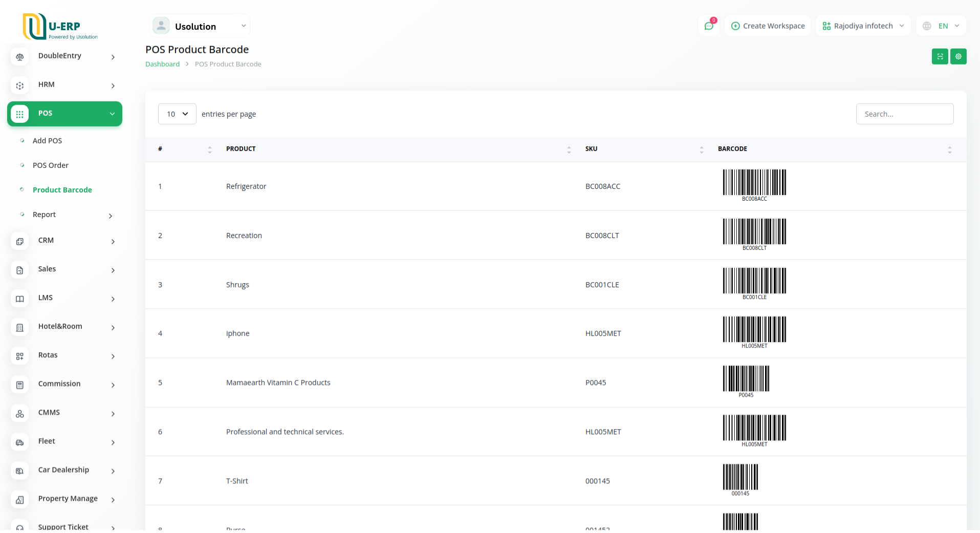Select the Product Barcode menu item
This screenshot has height=533, width=980.
[62, 189]
